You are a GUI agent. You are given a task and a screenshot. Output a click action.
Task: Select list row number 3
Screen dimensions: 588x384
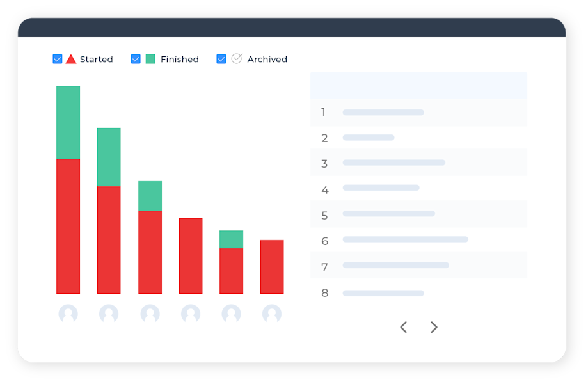coord(419,163)
